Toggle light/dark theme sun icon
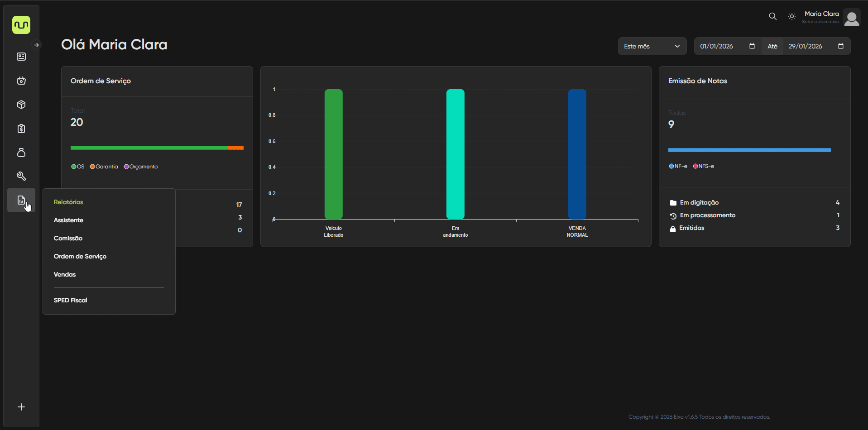Viewport: 868px width, 430px height. pyautogui.click(x=791, y=16)
